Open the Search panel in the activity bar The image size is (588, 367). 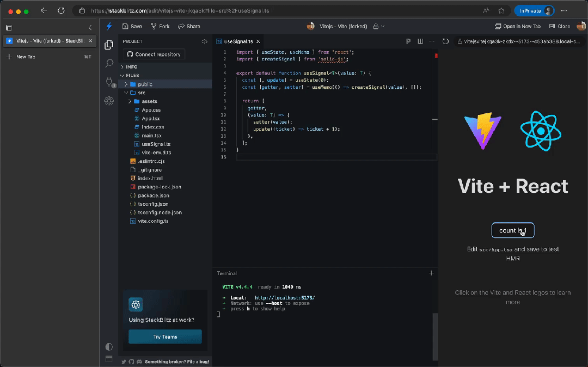109,64
